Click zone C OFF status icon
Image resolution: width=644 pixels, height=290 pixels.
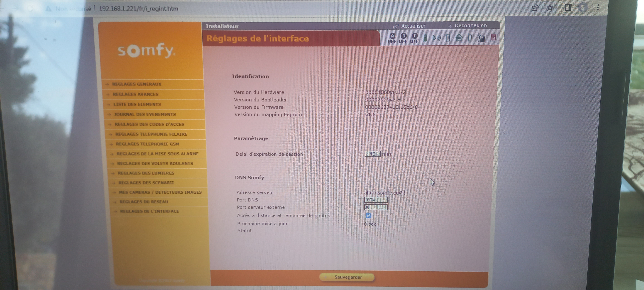(x=414, y=38)
